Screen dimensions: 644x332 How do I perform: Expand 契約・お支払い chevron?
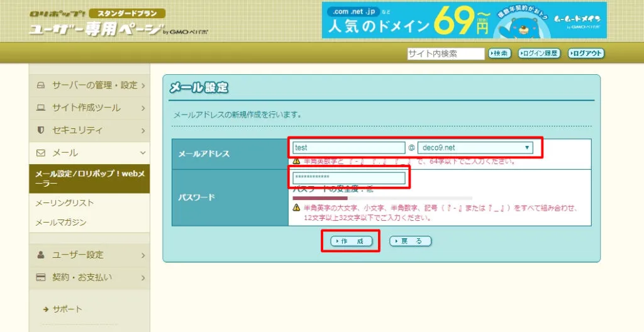tap(143, 278)
